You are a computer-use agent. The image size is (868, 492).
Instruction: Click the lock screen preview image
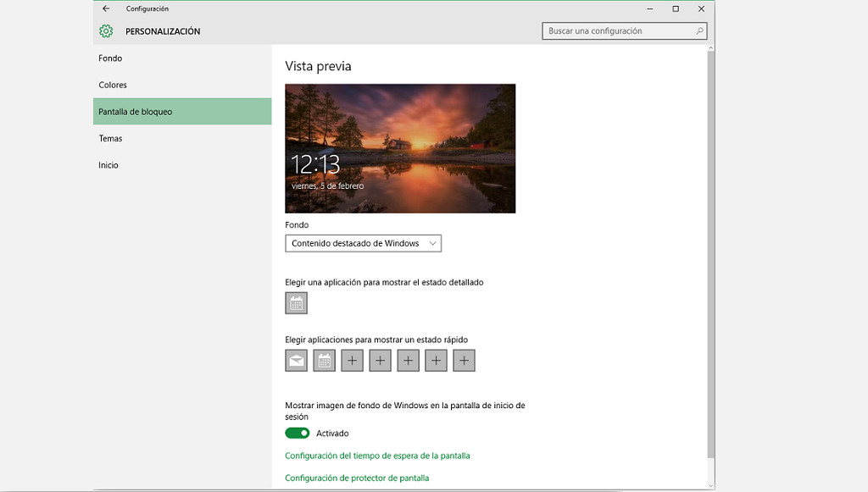pyautogui.click(x=399, y=147)
